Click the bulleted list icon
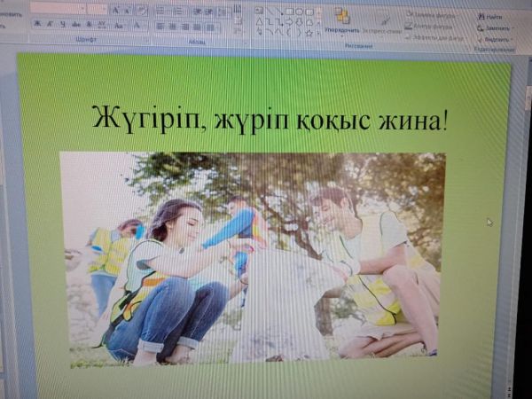Viewport: 532px width, 399px height. tap(160, 11)
